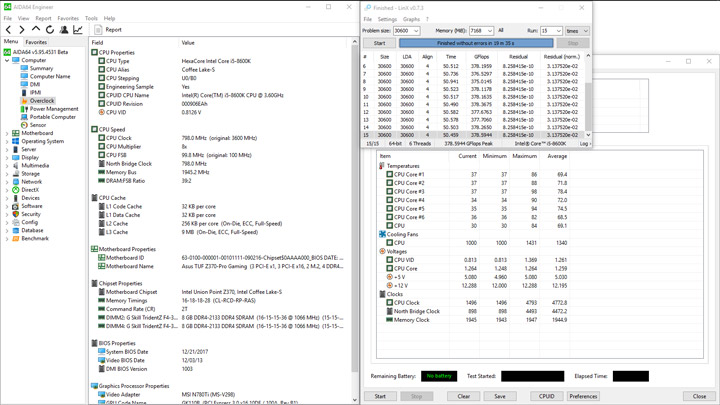The height and width of the screenshot is (405, 720).
Task: Open the LinX Run count dropdown
Action: pyautogui.click(x=559, y=31)
